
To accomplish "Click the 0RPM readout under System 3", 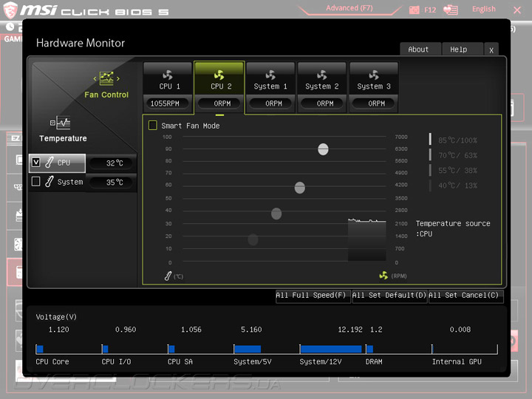I will (x=374, y=103).
